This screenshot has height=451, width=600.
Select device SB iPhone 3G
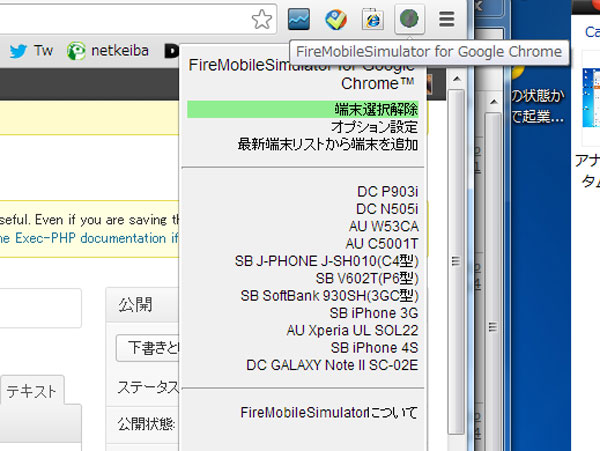374,313
